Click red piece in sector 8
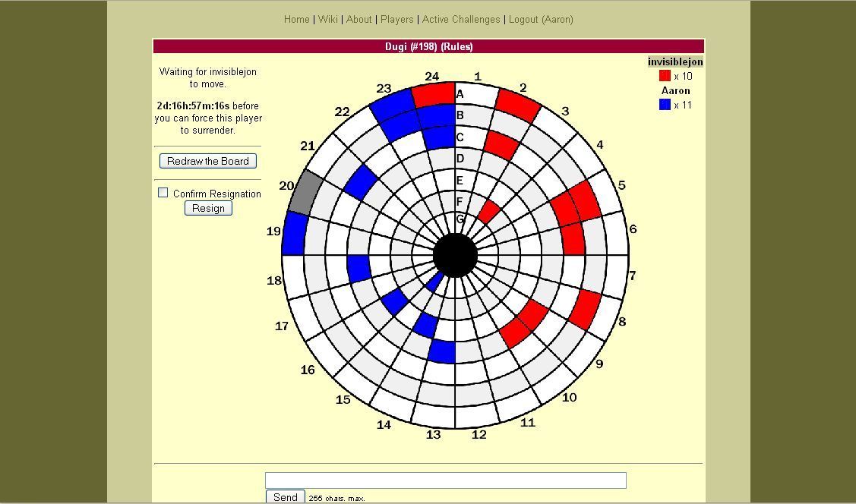Viewport: 856px width, 504px height. pyautogui.click(x=585, y=309)
